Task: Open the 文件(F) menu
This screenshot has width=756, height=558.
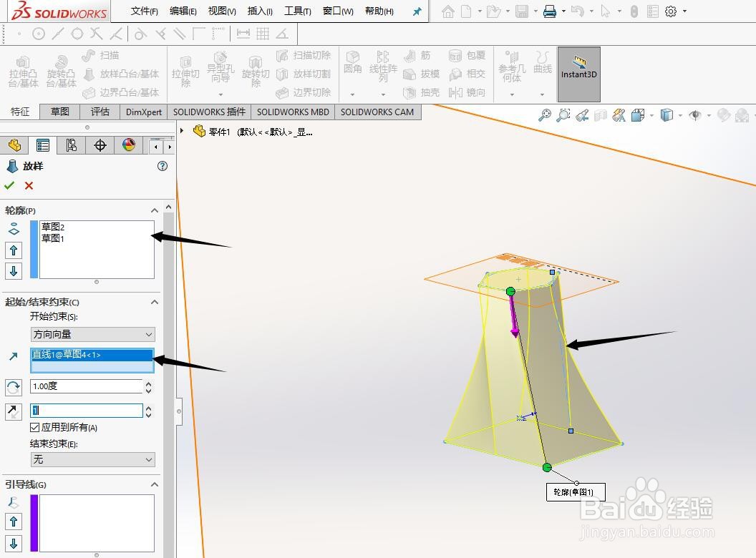Action: click(144, 11)
